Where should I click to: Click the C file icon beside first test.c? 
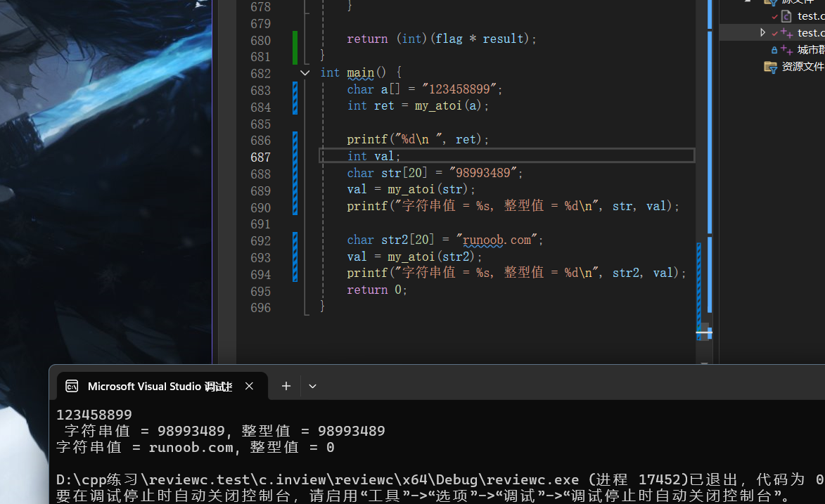[x=786, y=16]
